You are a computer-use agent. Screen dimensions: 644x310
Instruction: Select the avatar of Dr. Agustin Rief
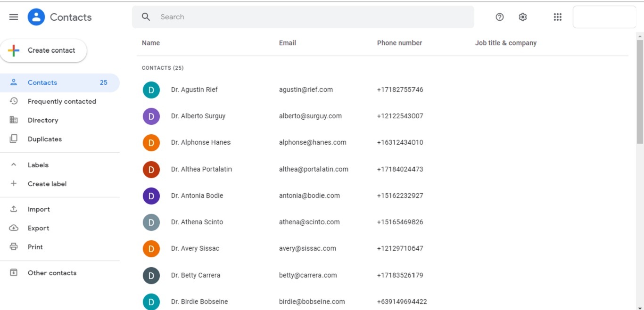pos(151,90)
